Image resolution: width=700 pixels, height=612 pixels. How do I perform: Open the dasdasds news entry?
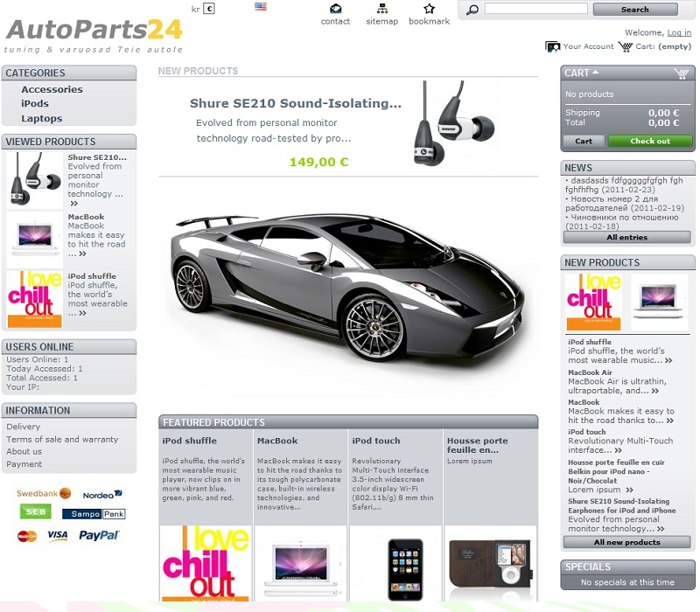pyautogui.click(x=624, y=184)
